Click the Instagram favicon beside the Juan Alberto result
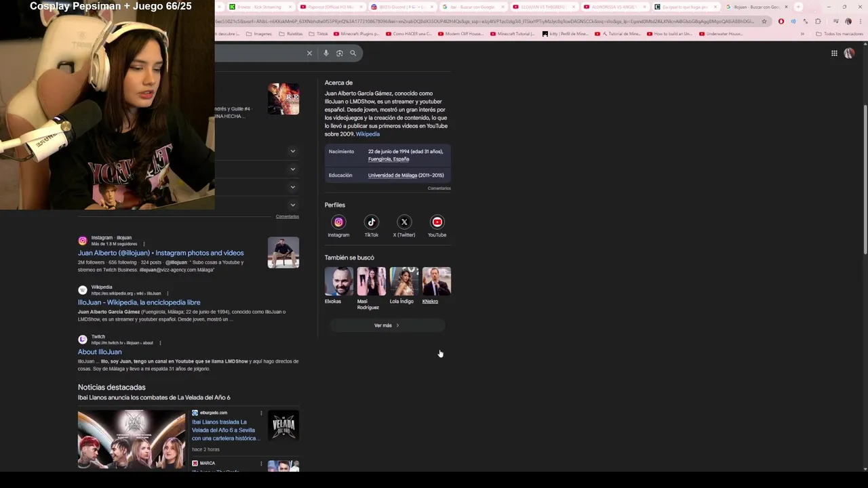Image resolution: width=868 pixels, height=488 pixels. click(x=83, y=241)
